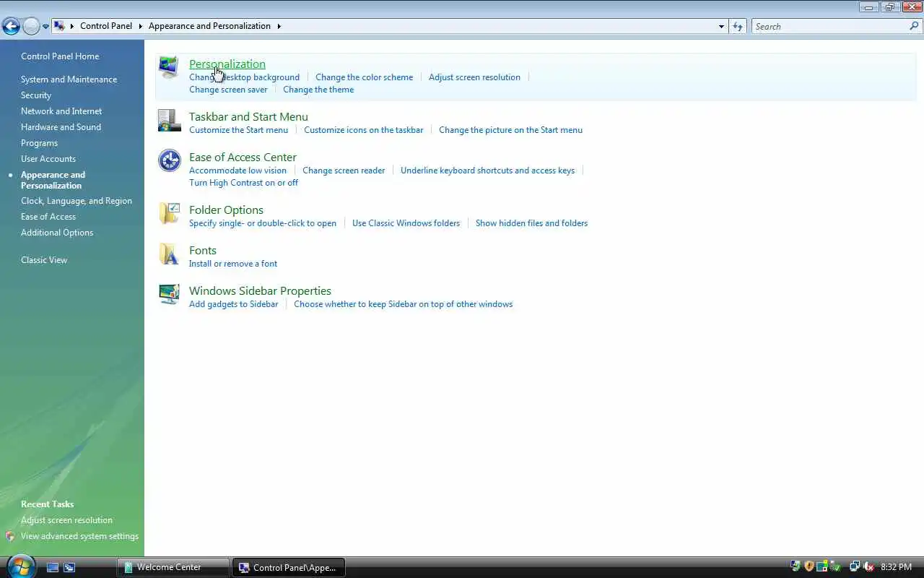Expand arrow after Control Panel breadcrumb
Image resolution: width=924 pixels, height=578 pixels.
[141, 26]
